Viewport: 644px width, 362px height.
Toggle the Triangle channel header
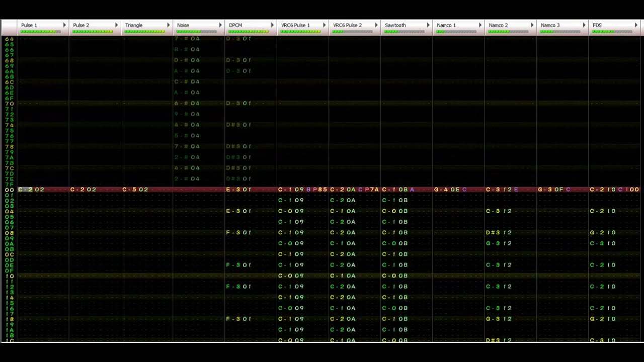point(147,28)
